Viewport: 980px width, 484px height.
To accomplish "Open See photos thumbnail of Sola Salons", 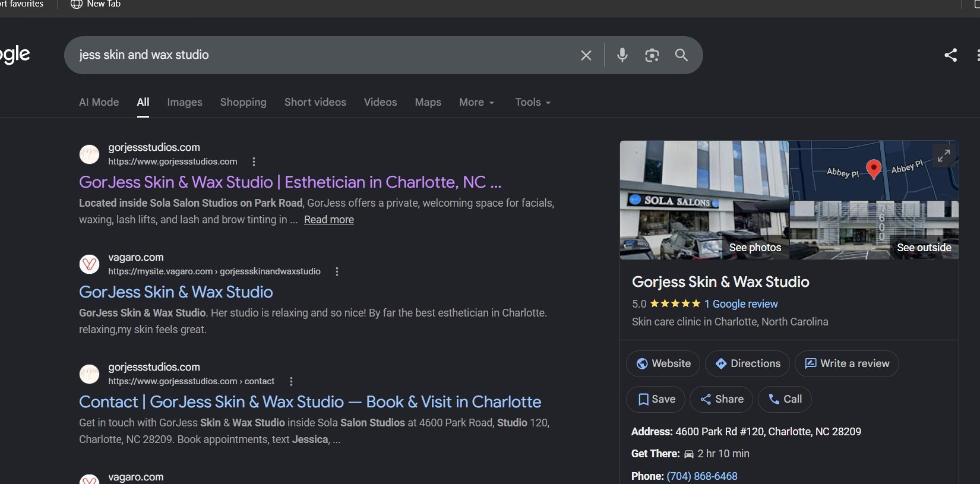I will coord(704,200).
